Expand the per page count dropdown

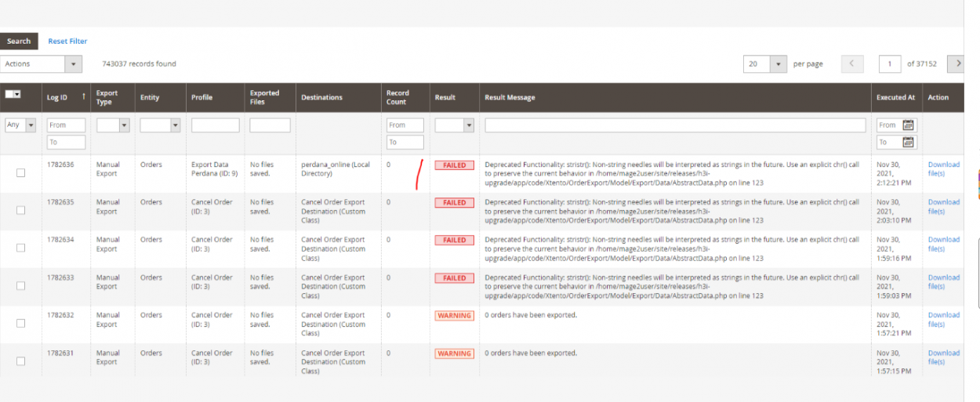click(778, 64)
